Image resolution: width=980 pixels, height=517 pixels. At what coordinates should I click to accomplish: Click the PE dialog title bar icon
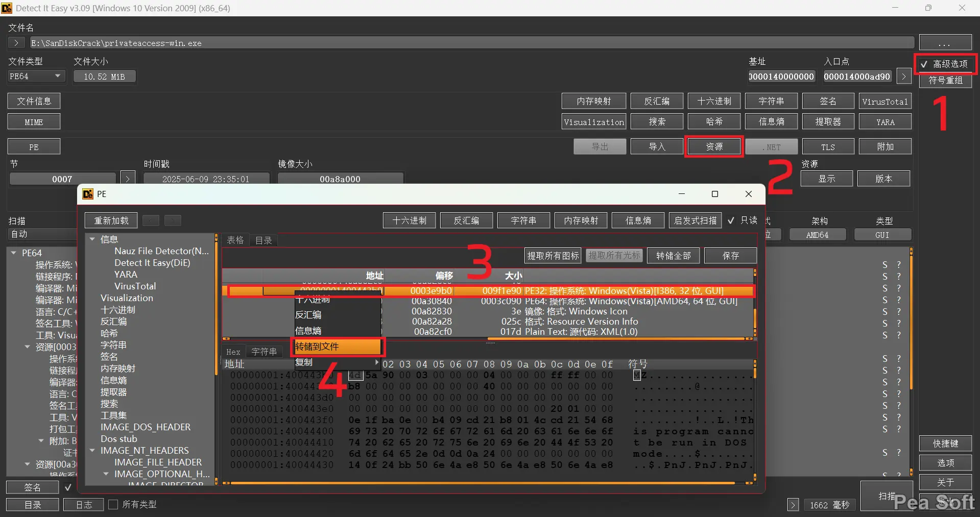pos(88,194)
